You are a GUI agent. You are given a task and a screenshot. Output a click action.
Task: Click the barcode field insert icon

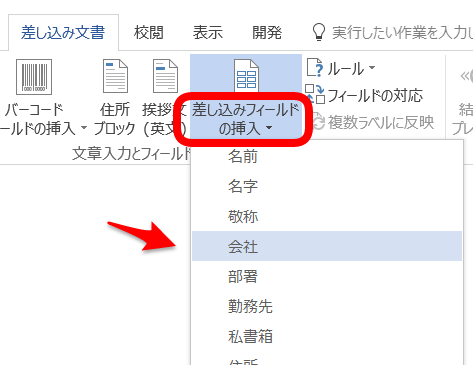(x=34, y=77)
